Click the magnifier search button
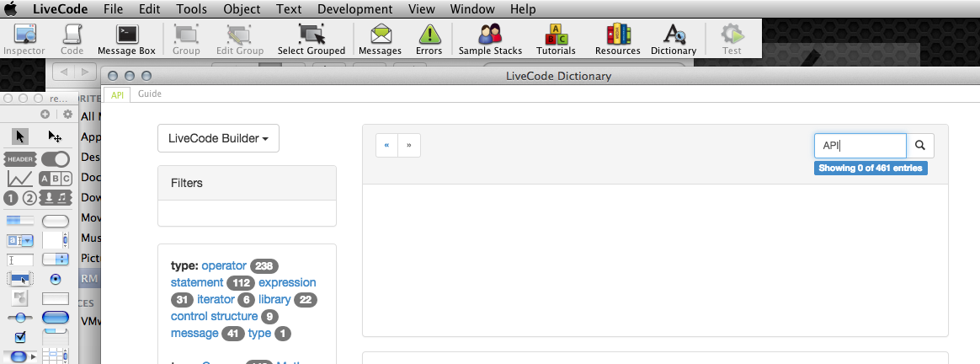Viewport: 980px width, 364px height. (x=920, y=146)
